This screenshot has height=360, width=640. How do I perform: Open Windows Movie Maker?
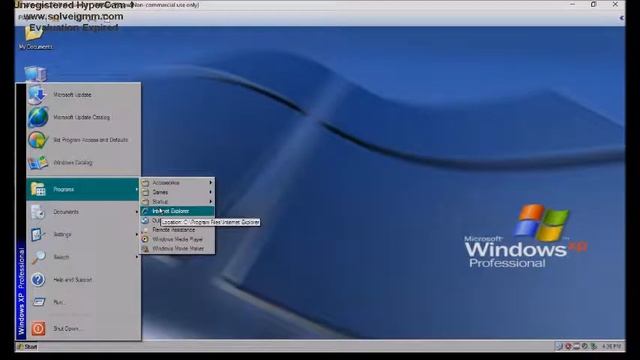tap(177, 249)
